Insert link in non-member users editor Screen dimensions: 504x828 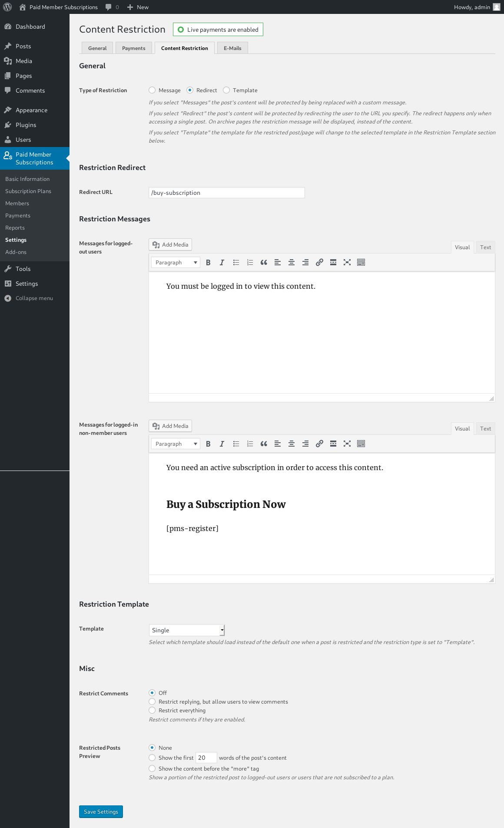pyautogui.click(x=319, y=444)
